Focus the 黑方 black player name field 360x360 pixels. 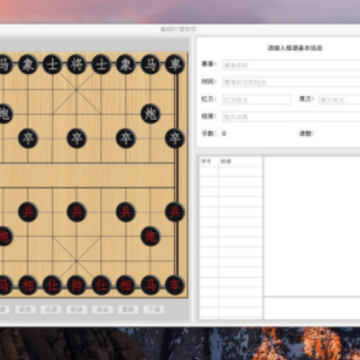coord(339,99)
